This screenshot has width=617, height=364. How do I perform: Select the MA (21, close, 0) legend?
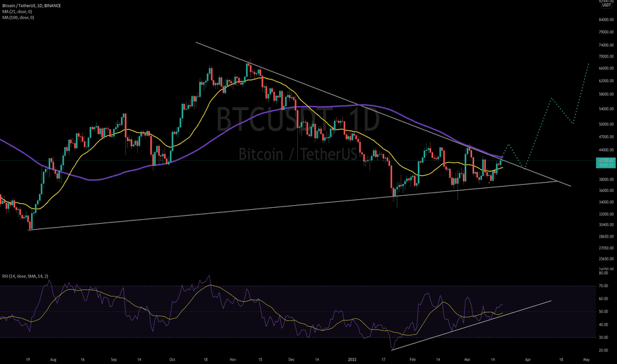click(17, 12)
